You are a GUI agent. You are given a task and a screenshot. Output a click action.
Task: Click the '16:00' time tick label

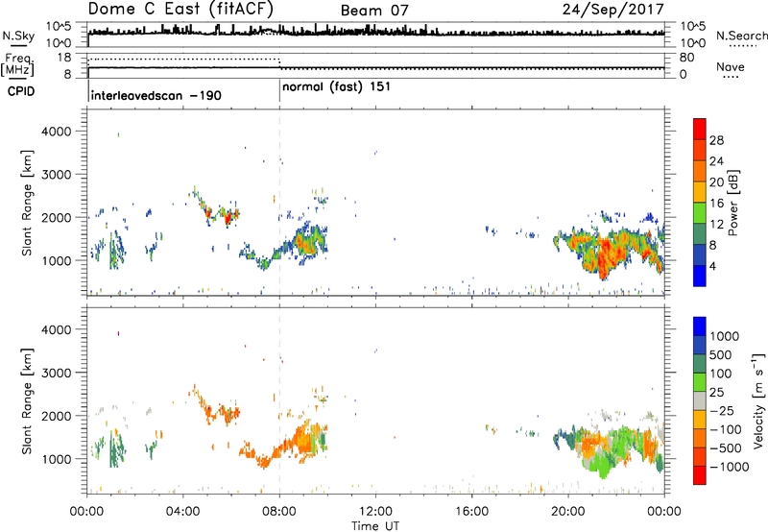(x=471, y=512)
